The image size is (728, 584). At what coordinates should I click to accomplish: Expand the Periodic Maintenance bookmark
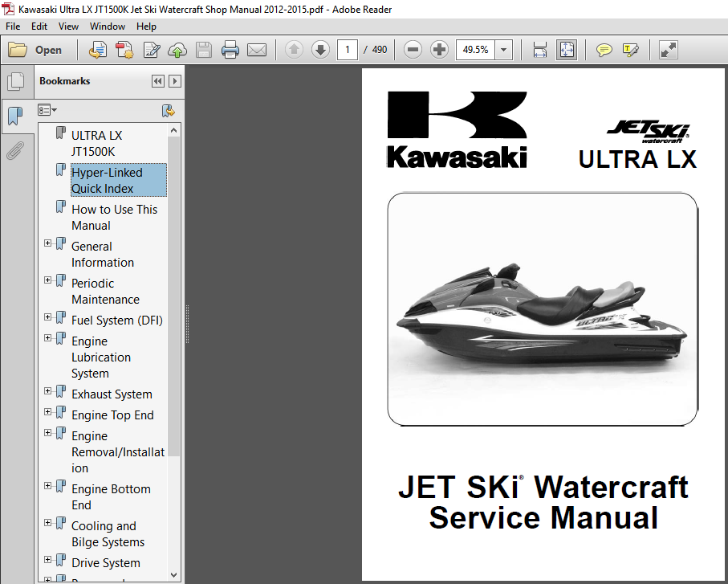[47, 280]
